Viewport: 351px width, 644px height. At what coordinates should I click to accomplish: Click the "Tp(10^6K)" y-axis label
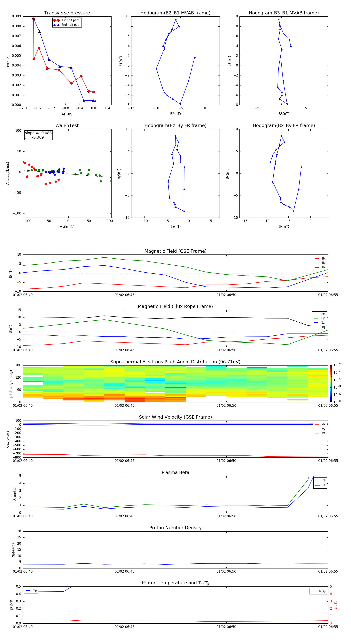pos(11,605)
